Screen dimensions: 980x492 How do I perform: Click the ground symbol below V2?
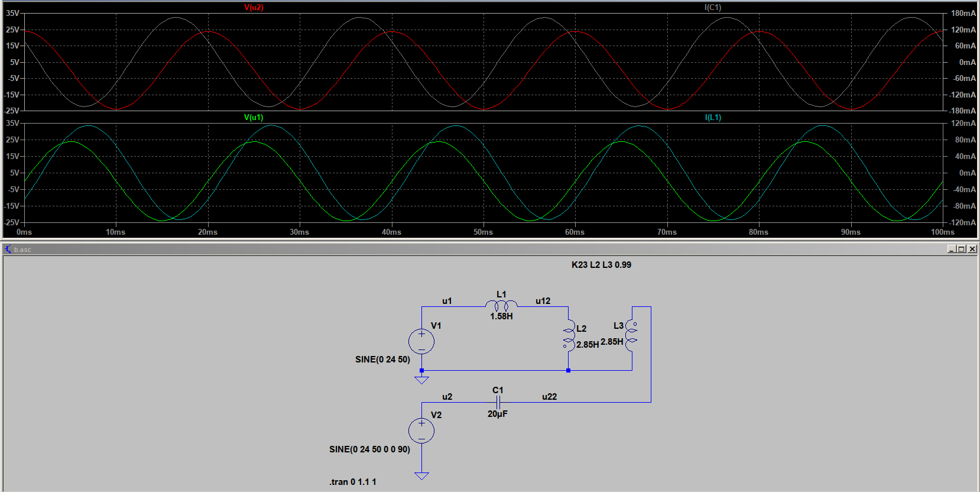[x=421, y=475]
